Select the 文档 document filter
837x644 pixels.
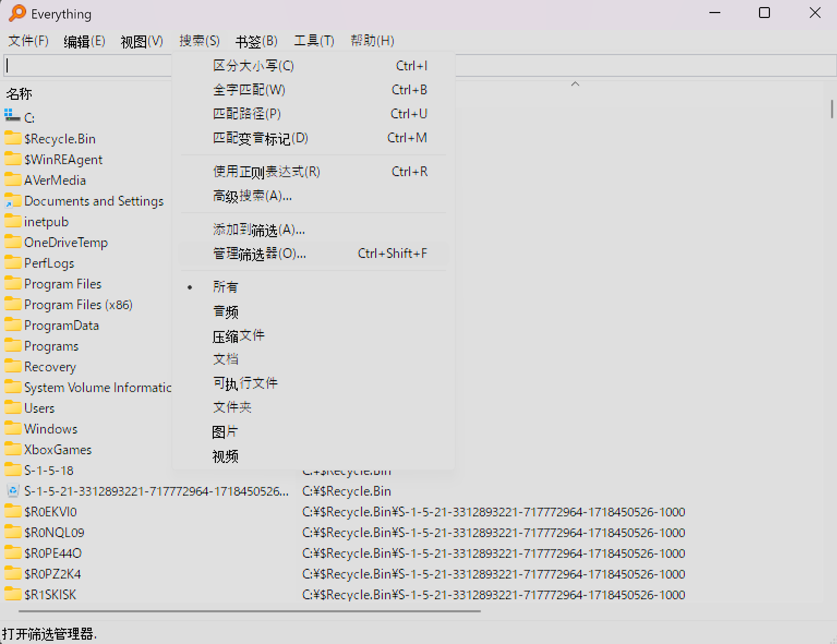(314, 359)
